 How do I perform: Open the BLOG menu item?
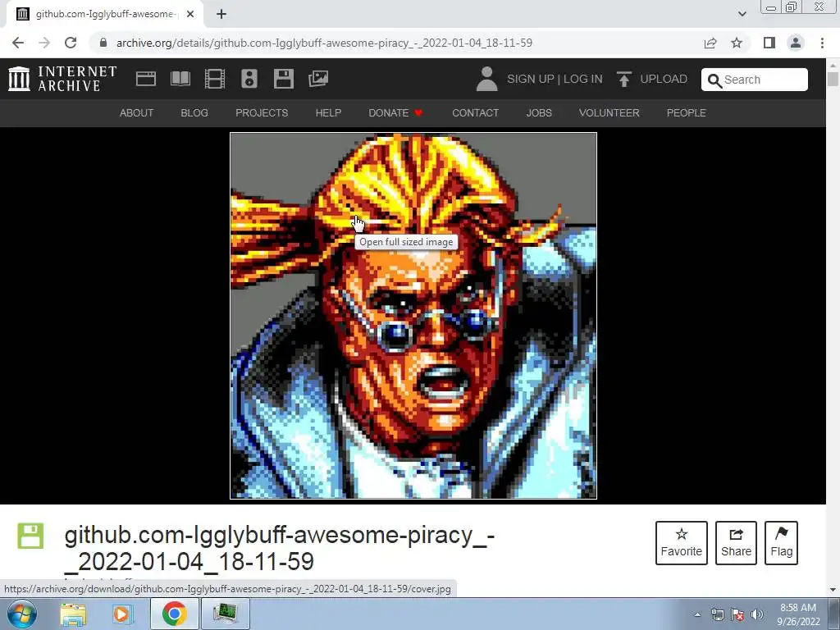pos(194,113)
